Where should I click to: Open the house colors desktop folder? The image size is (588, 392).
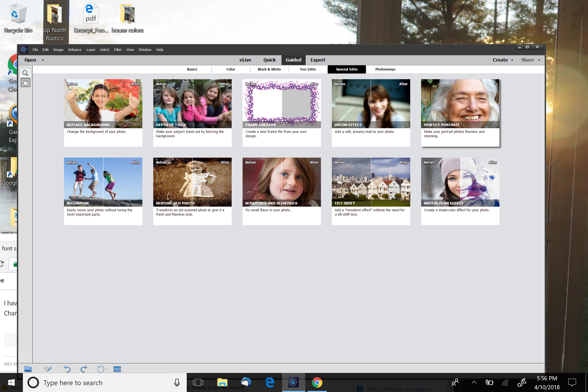(127, 19)
